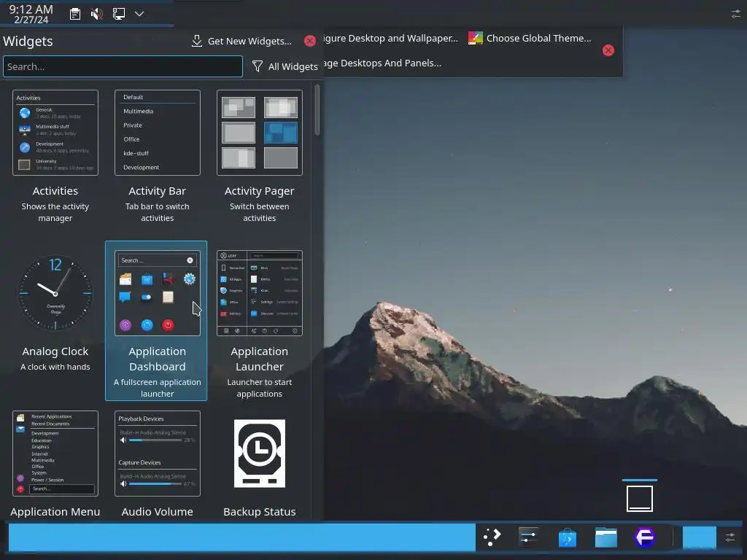This screenshot has height=560, width=747.
Task: Click the empty square widget on desktop
Action: (x=639, y=499)
